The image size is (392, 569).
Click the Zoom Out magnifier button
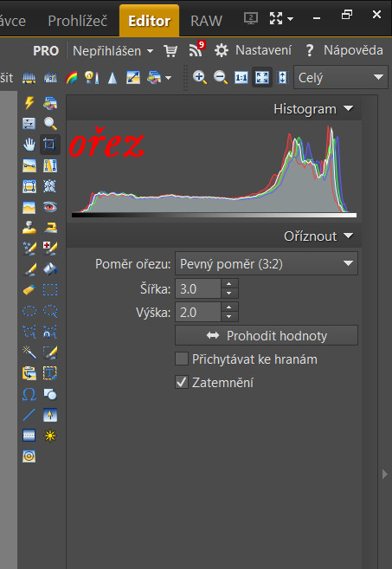point(220,77)
